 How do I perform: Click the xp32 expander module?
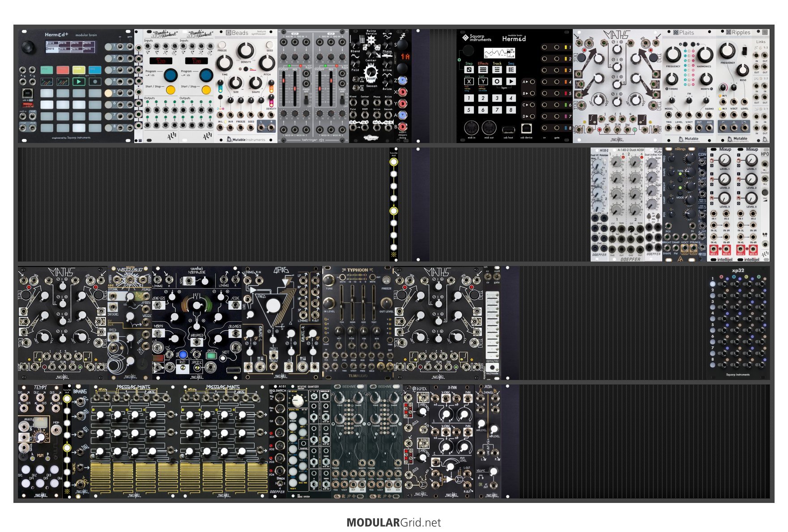738,323
